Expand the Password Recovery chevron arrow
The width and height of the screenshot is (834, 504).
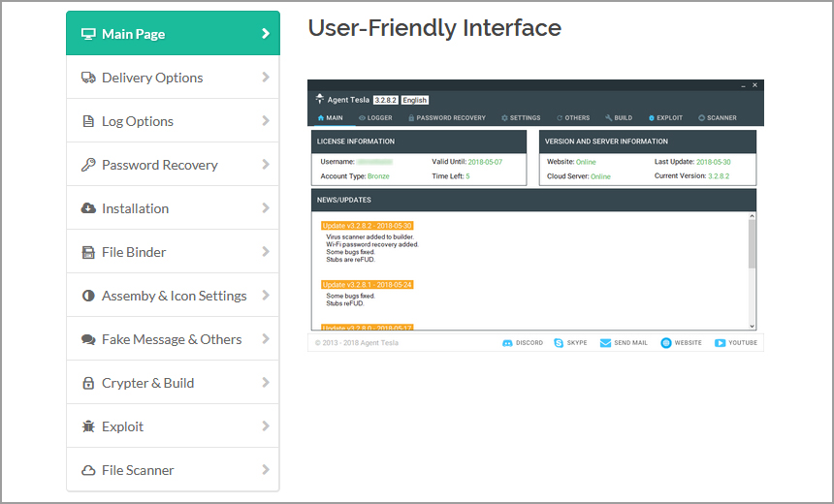coord(266,165)
